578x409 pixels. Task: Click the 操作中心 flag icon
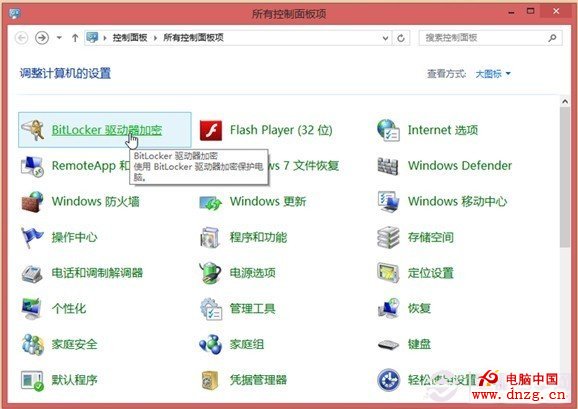32,238
